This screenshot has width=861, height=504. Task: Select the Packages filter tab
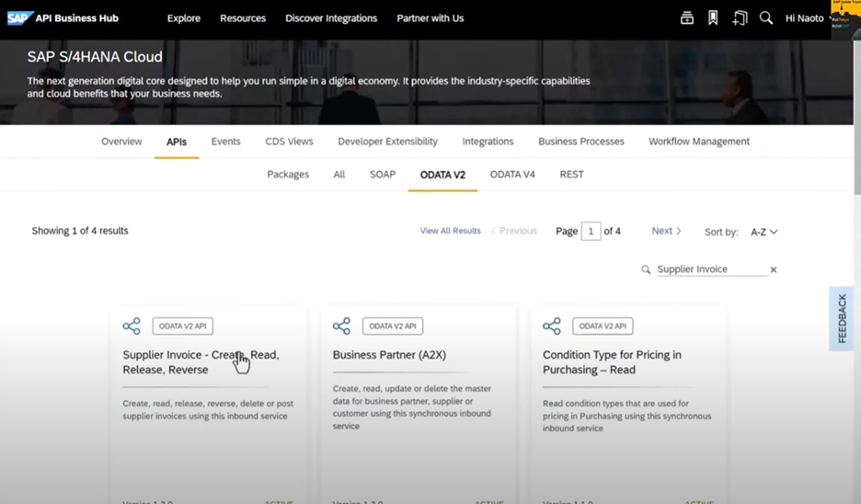(x=288, y=175)
